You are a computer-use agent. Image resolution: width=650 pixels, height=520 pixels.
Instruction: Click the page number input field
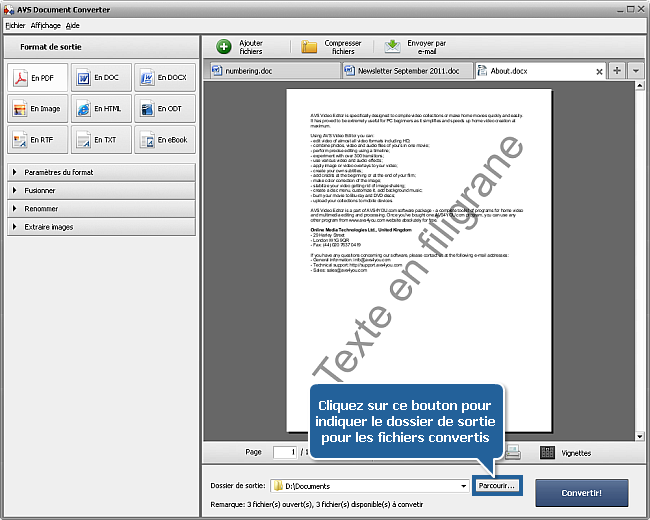[285, 452]
